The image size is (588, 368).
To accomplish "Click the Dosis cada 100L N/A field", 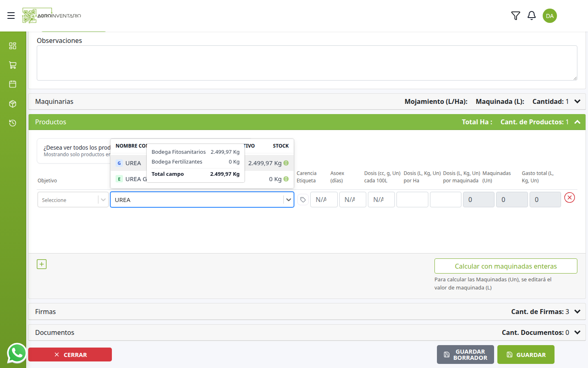I will (381, 200).
